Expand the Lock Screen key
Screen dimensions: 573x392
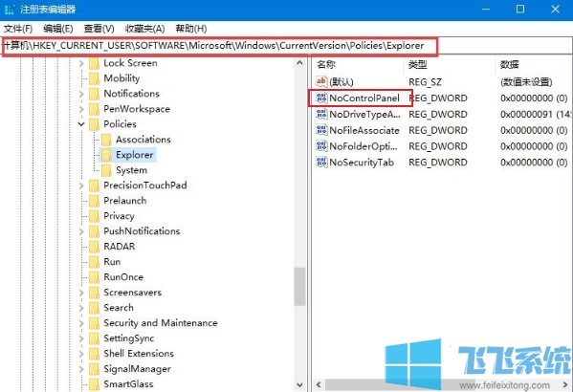[x=81, y=63]
